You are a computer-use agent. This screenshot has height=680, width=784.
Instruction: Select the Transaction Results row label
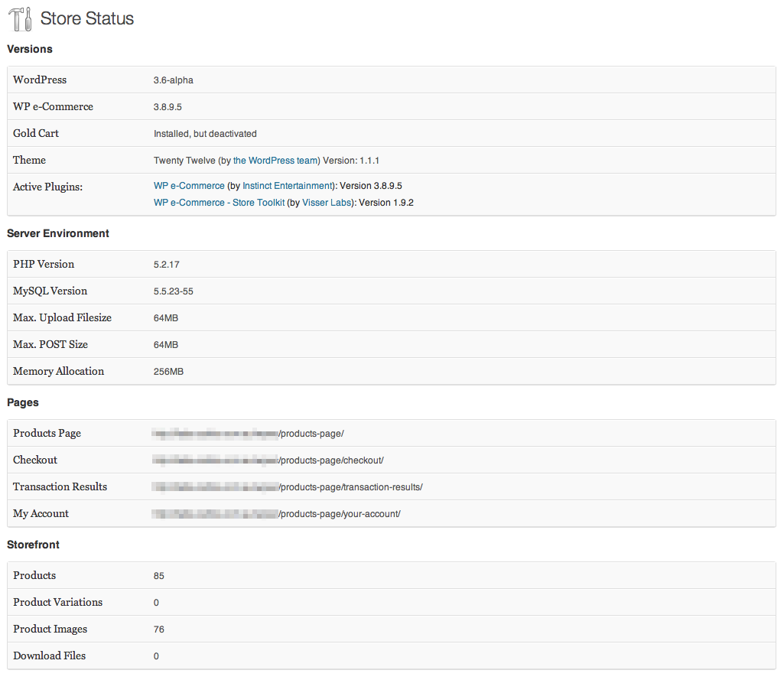click(60, 486)
